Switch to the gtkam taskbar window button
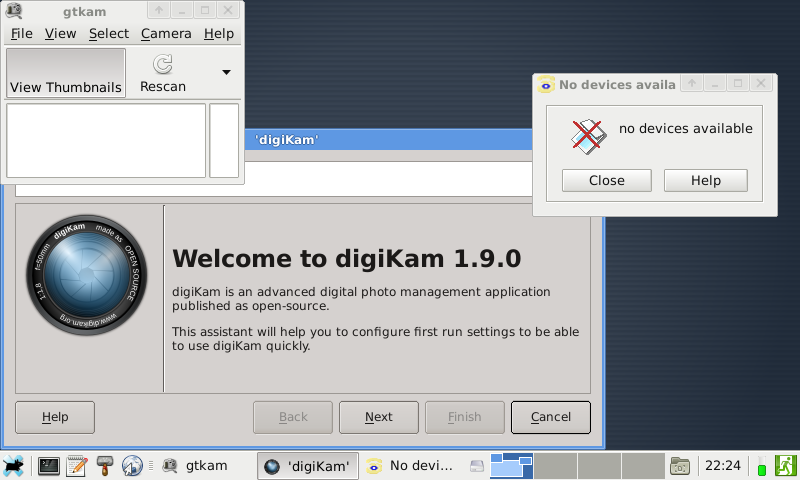This screenshot has height=480, width=800. (195, 465)
